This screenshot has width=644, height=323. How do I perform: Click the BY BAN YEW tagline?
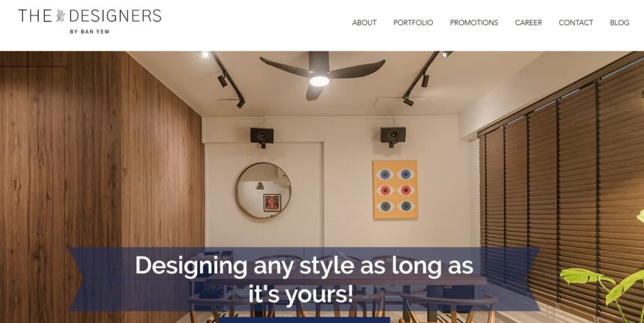coord(89,31)
